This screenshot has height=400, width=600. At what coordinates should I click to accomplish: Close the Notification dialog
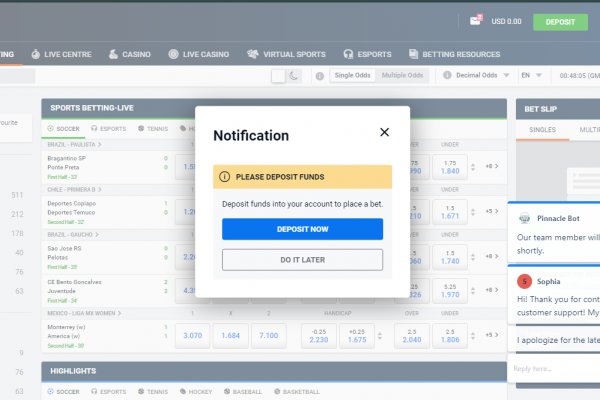tap(384, 132)
